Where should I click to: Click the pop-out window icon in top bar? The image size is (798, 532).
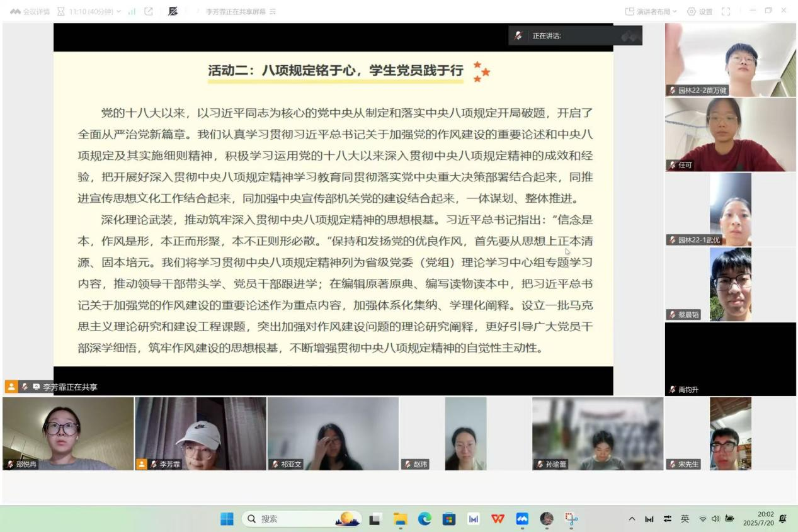pos(149,11)
